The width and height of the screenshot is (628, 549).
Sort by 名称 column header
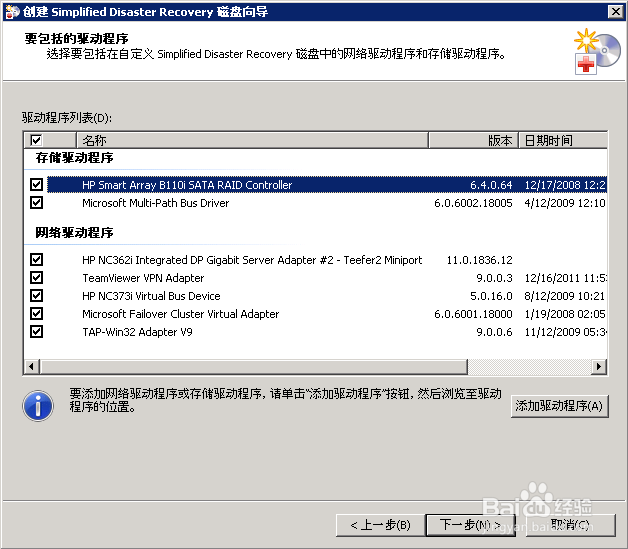click(x=252, y=141)
